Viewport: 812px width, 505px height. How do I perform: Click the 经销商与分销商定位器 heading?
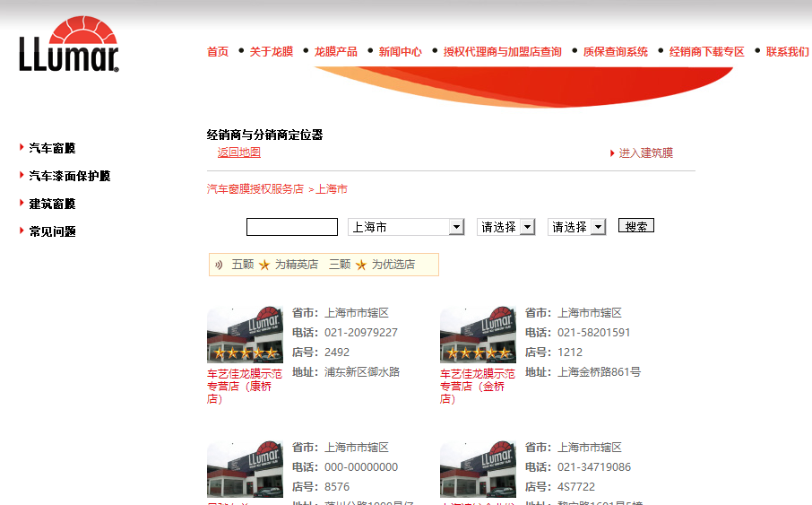pyautogui.click(x=264, y=135)
